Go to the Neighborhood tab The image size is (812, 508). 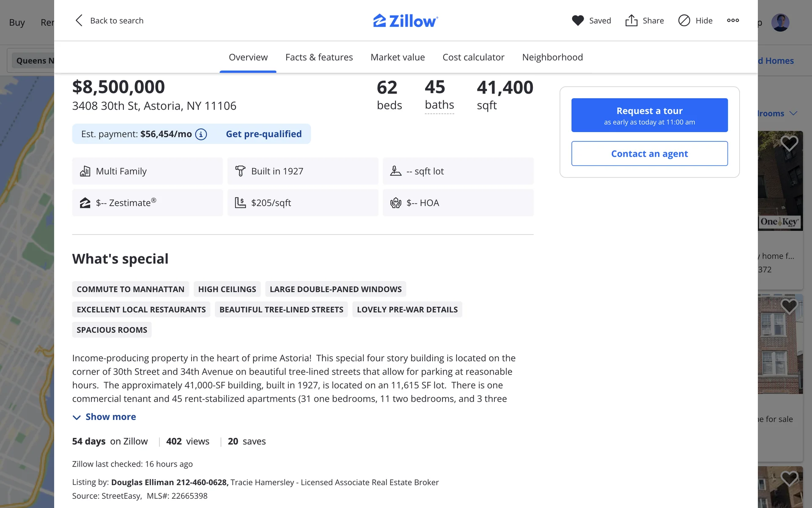[552, 57]
